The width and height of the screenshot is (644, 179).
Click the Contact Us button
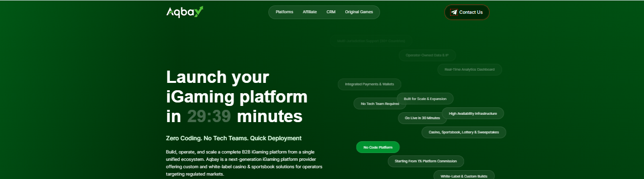[467, 12]
